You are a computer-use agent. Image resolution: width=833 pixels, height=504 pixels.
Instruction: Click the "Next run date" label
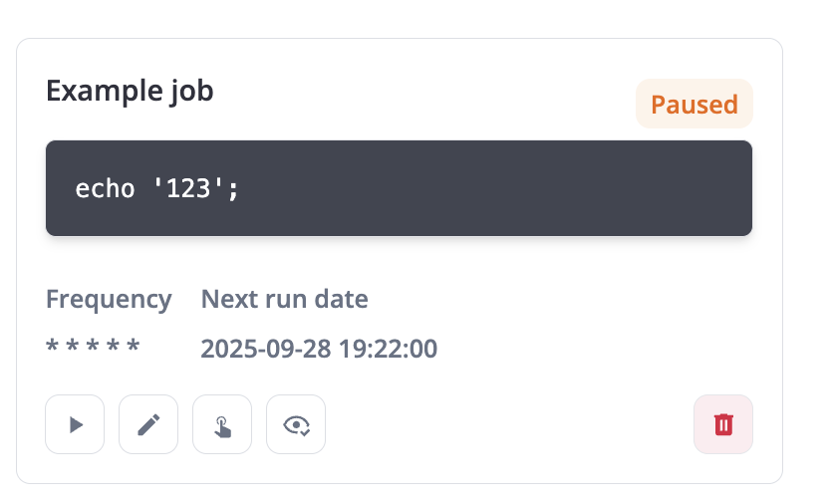click(284, 299)
